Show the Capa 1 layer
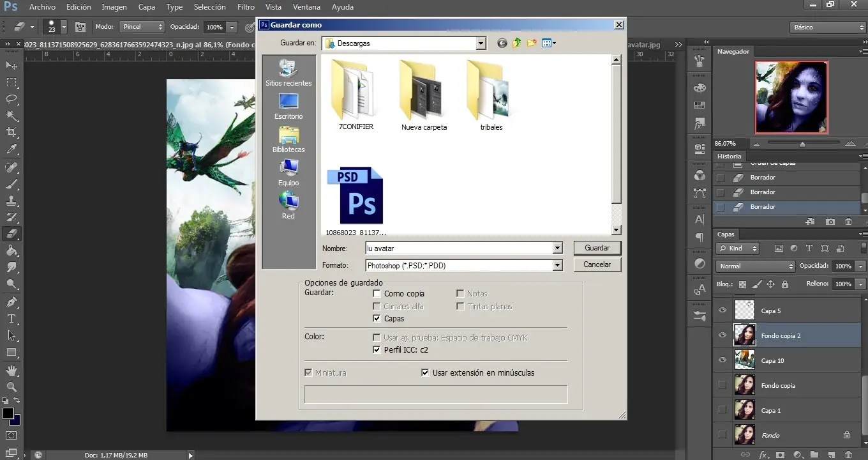The image size is (868, 460). tap(722, 410)
